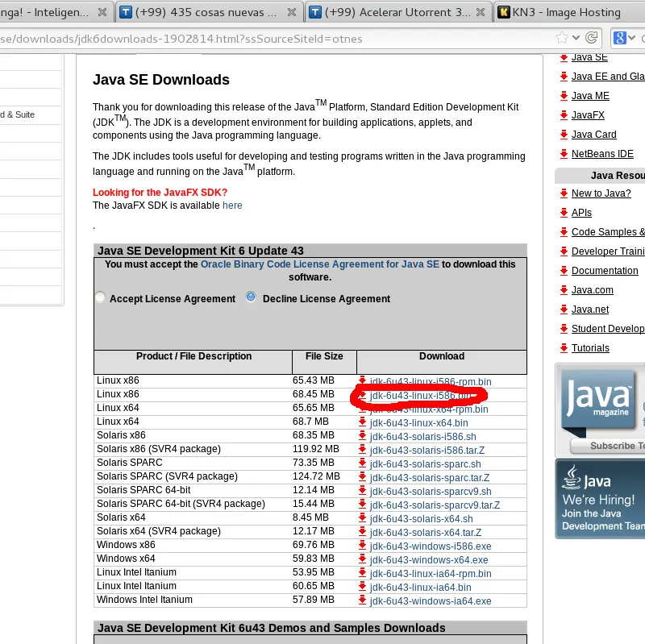Click the red arrow icon beside Documentation
This screenshot has width=645, height=644.
564,271
